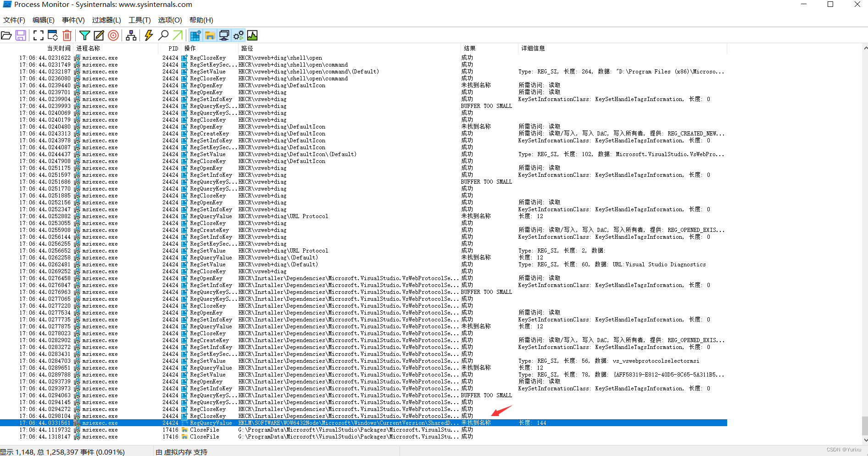Open Find with the magnifier icon
Viewport: 868px width, 456px height.
click(x=163, y=35)
